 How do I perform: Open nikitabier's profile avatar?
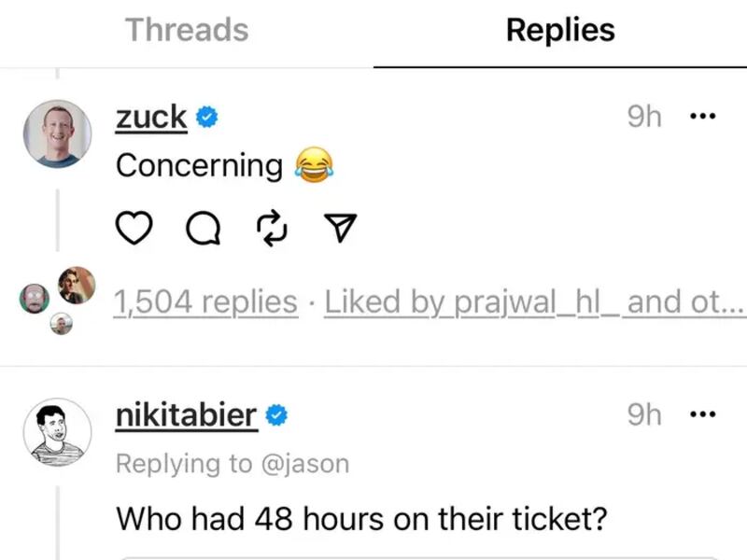pos(56,431)
